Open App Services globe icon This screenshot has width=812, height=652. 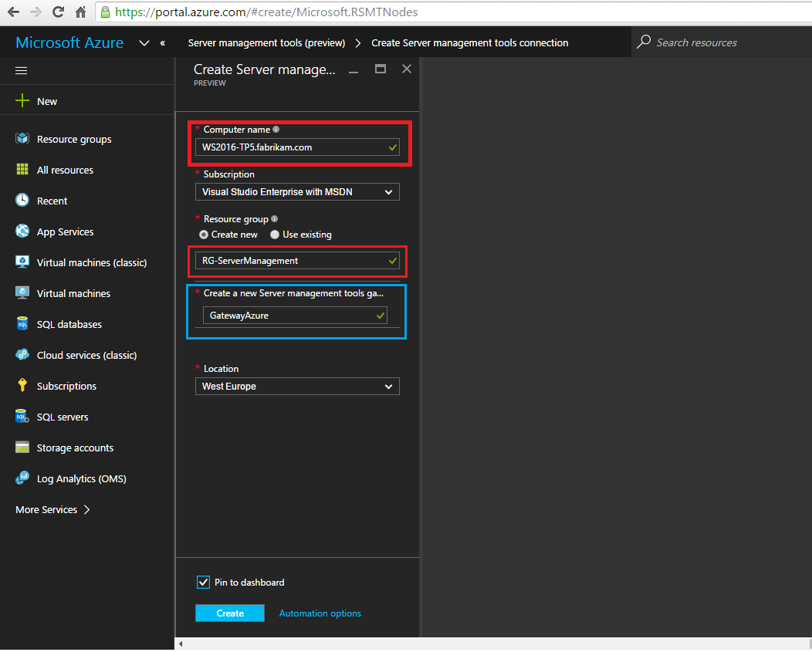click(x=22, y=231)
